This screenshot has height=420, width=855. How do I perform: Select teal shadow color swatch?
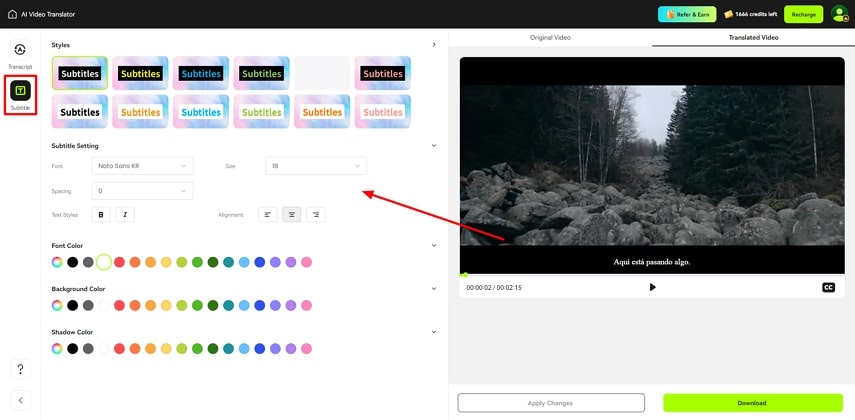pyautogui.click(x=228, y=349)
